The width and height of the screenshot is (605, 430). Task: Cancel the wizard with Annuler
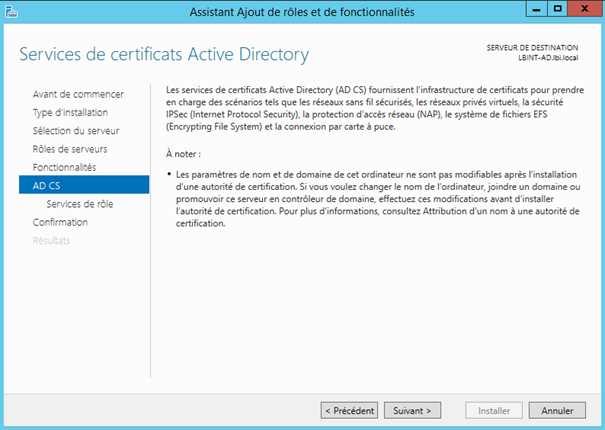(557, 410)
